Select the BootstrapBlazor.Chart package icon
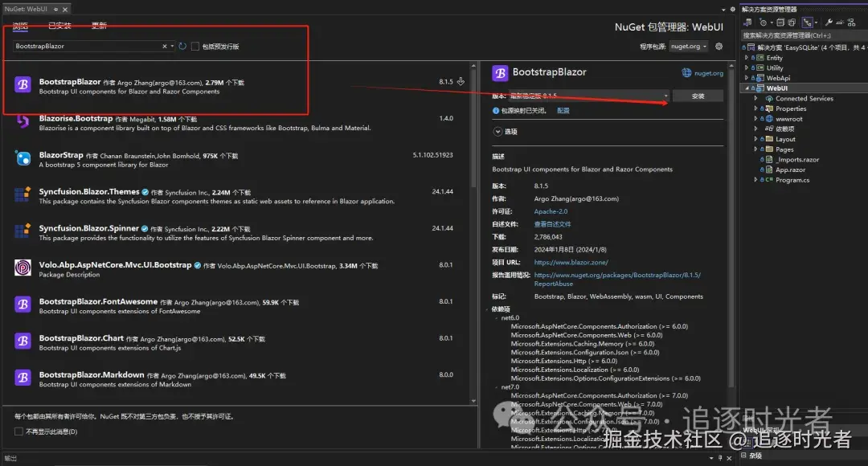This screenshot has width=868, height=466. 23,341
